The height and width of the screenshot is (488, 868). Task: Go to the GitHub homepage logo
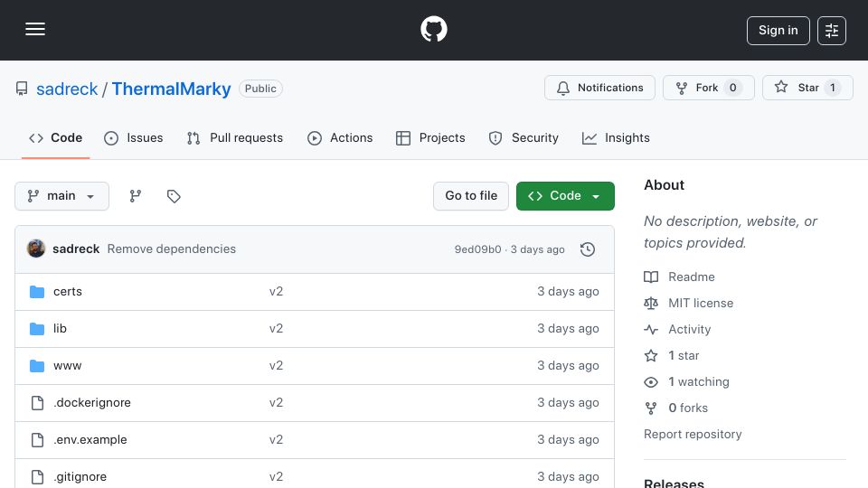tap(433, 29)
